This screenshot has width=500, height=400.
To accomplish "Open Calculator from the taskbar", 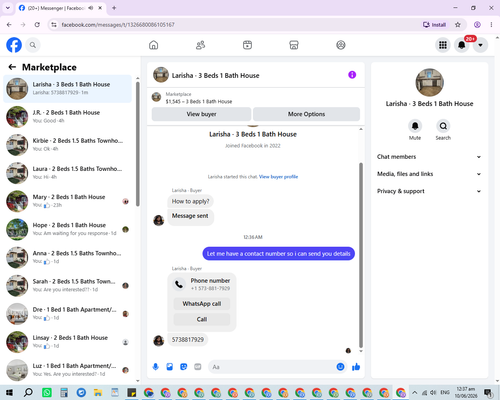I will point(64,392).
